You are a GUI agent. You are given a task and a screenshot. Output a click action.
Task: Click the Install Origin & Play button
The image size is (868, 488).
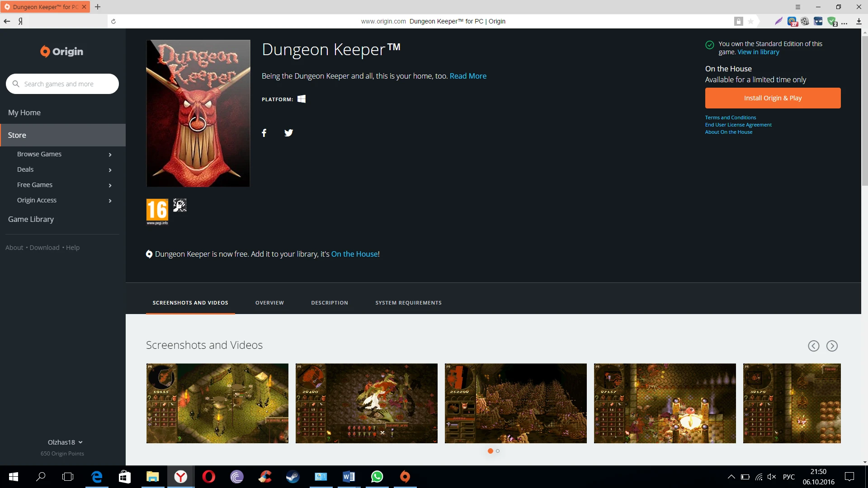(x=773, y=98)
